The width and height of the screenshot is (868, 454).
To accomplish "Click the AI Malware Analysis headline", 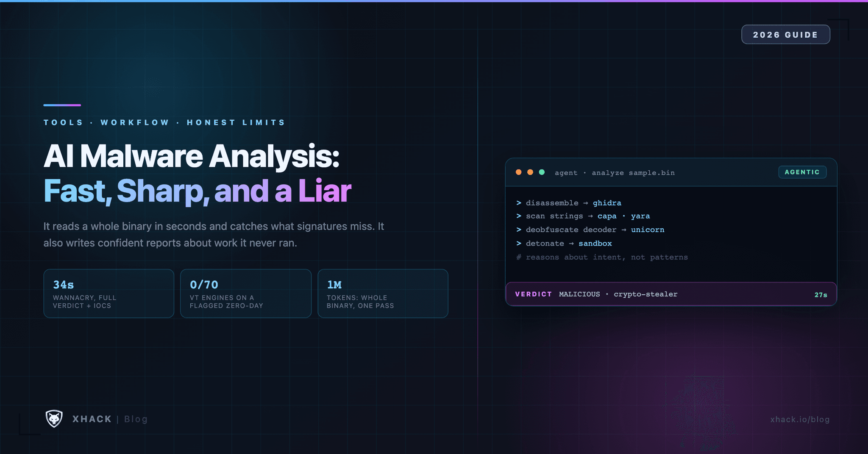I will [192, 156].
